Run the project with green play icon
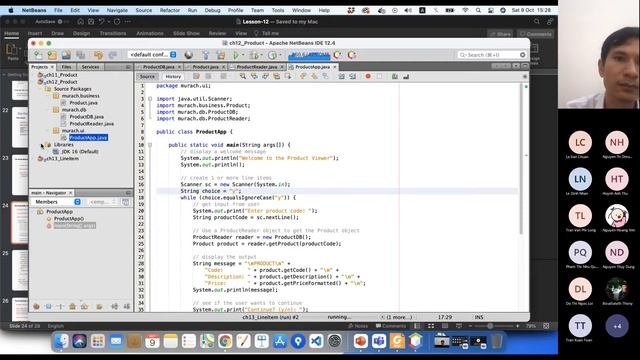Image resolution: width=640 pixels, height=360 pixels. [236, 55]
